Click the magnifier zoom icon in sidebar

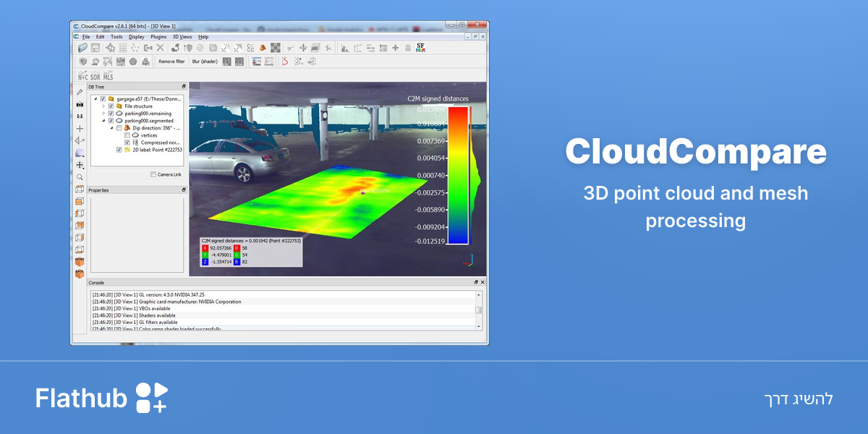(80, 177)
